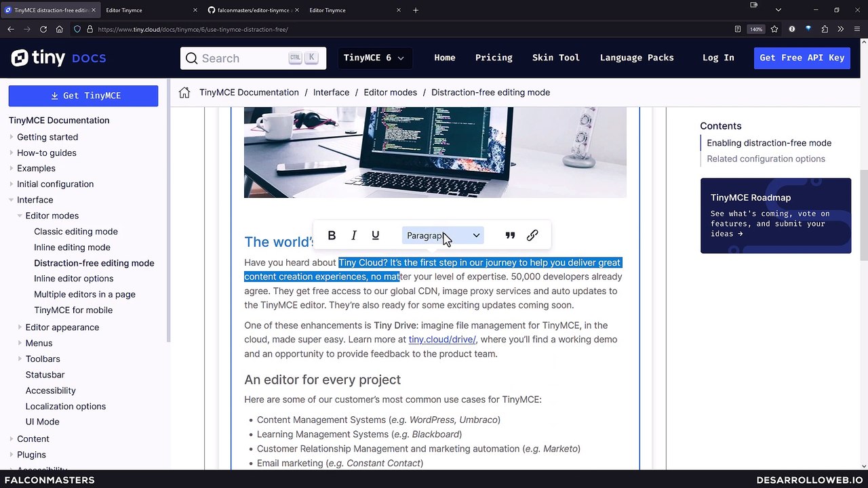Insert a blockquote from the floating toolbar
The width and height of the screenshot is (868, 488).
click(x=510, y=235)
